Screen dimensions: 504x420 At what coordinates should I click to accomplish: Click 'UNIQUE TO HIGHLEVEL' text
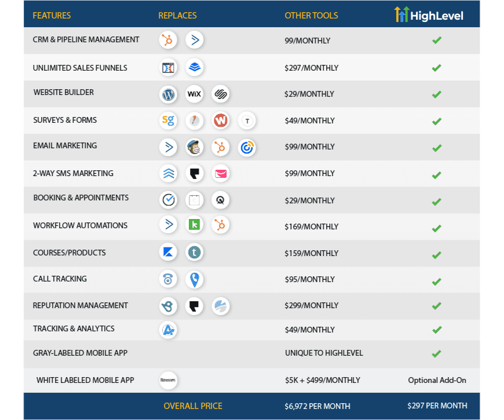[x=324, y=353]
